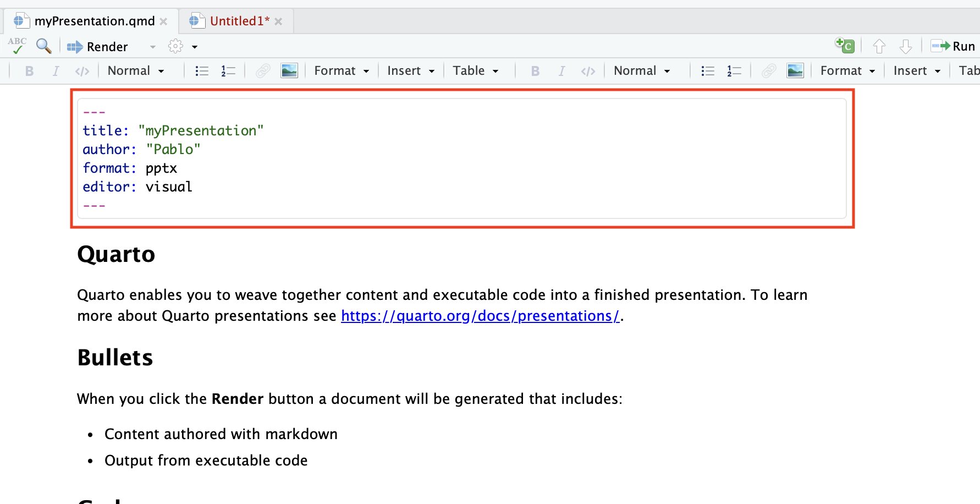980x504 pixels.
Task: Insert image using right picture icon
Action: (x=795, y=70)
